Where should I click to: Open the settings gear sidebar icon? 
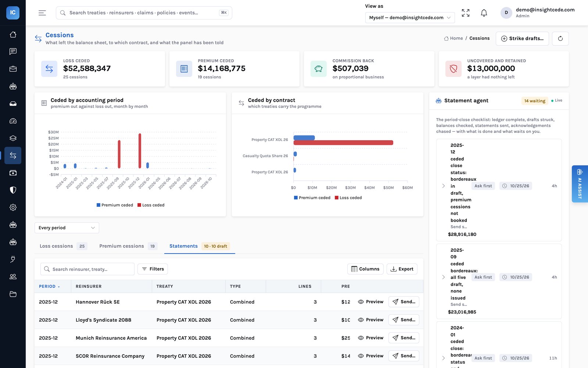pos(13,207)
